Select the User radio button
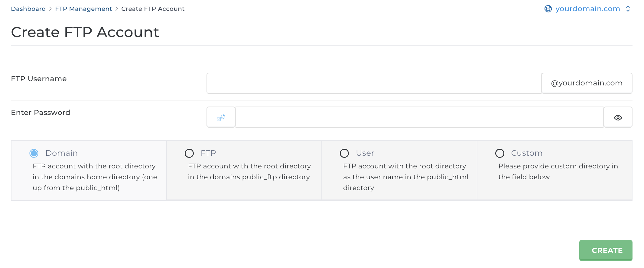 pyautogui.click(x=344, y=153)
